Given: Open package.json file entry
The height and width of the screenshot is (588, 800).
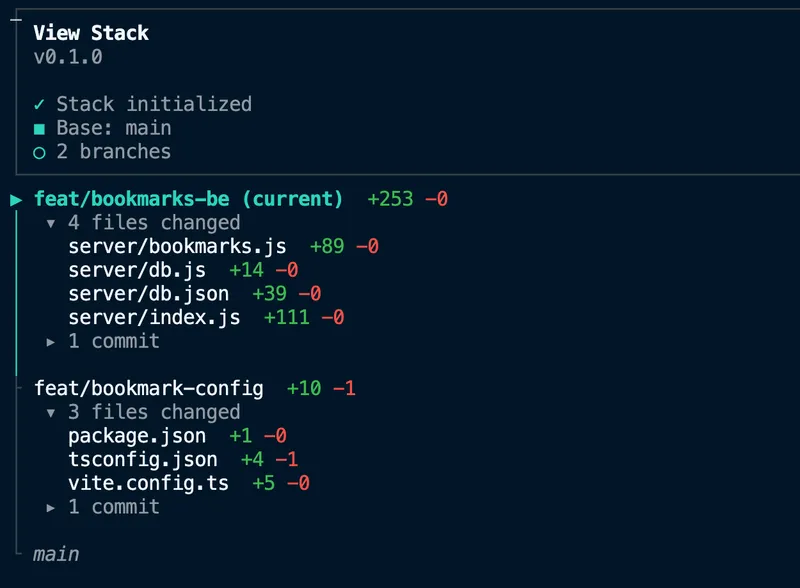Looking at the screenshot, I should 137,436.
